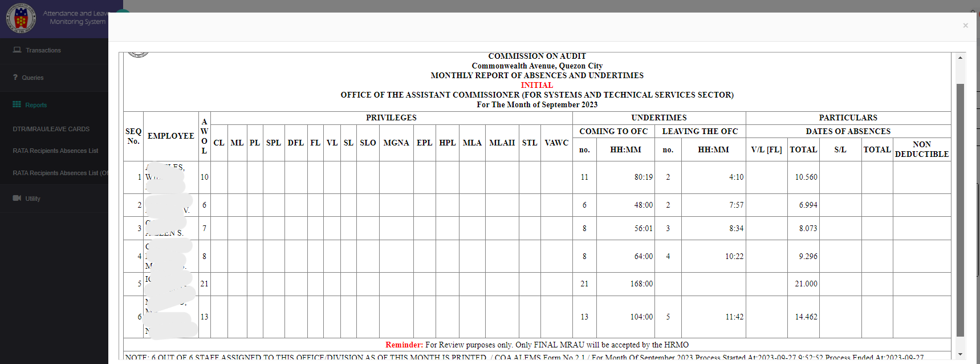Click the Transactions laptop icon
The image size is (980, 364).
pos(17,50)
